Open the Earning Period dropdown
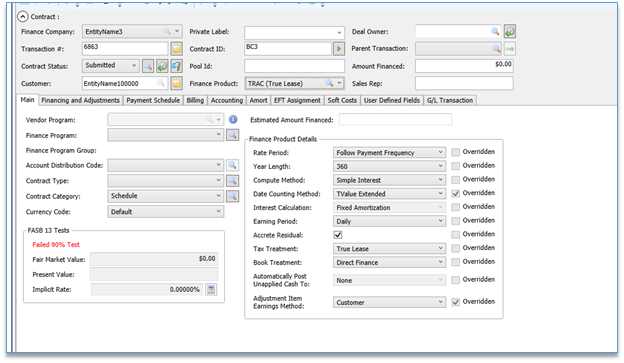 tap(441, 221)
